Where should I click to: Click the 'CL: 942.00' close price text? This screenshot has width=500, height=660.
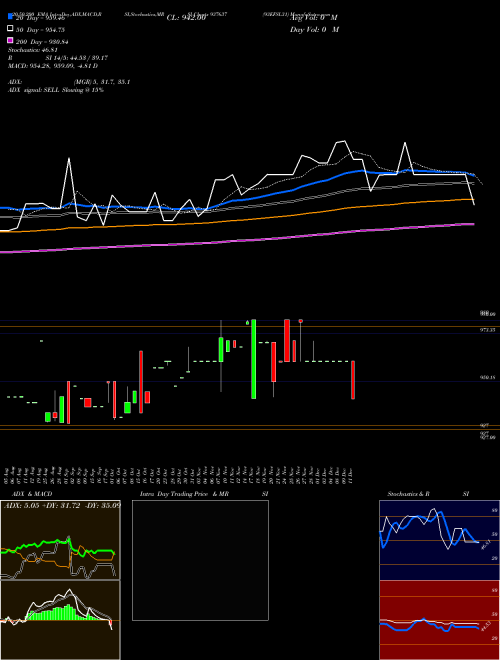coord(186,18)
